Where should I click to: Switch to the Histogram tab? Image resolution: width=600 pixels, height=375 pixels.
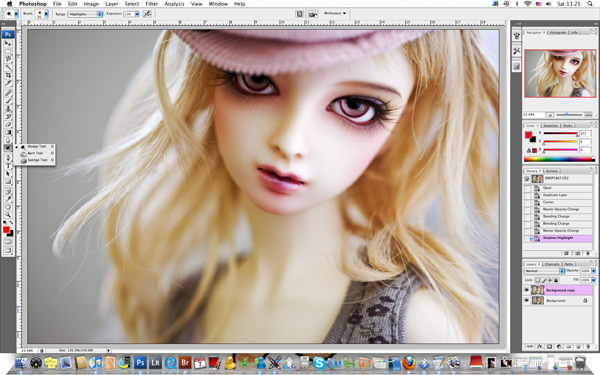[x=558, y=33]
